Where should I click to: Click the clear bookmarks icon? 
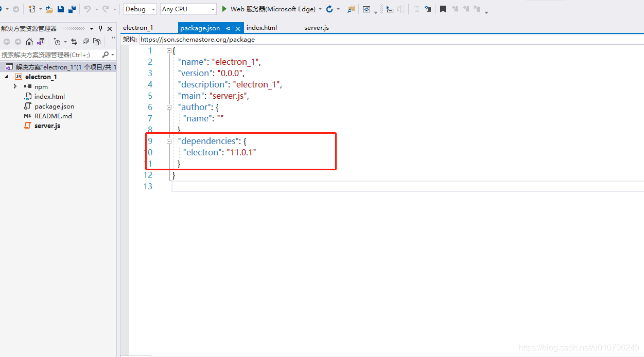477,9
